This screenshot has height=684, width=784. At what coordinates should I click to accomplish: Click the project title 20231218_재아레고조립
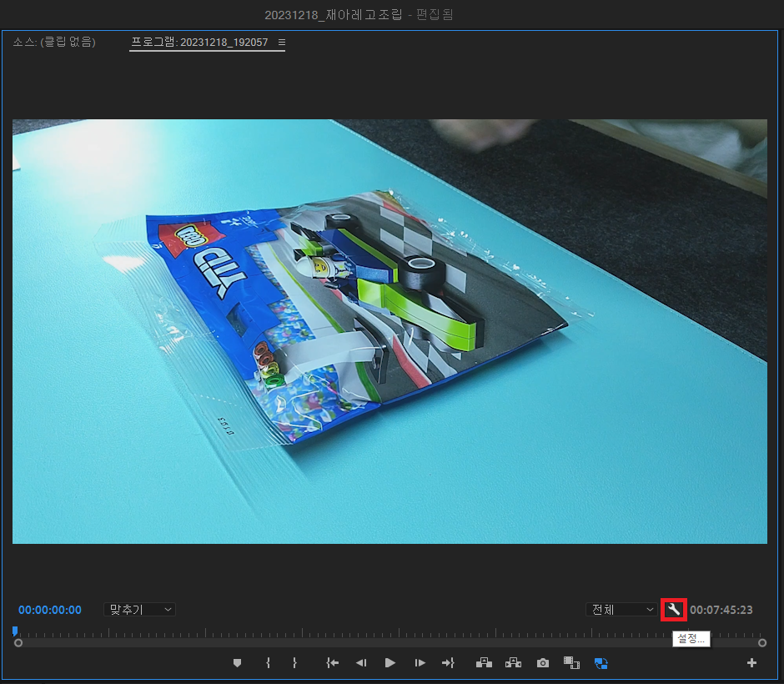tap(334, 14)
